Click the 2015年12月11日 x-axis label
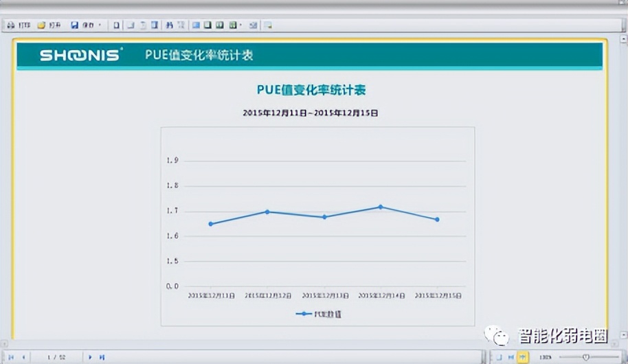Screen dimensions: 628x364 (212, 295)
